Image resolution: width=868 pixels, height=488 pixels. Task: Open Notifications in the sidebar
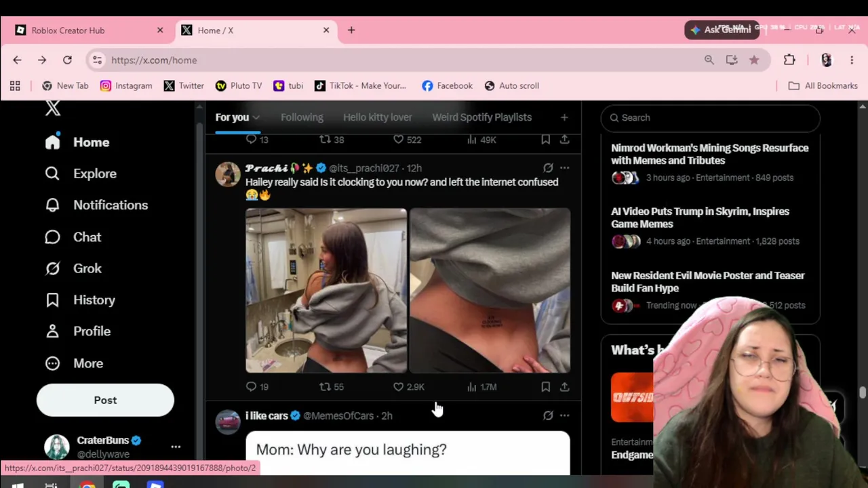(x=96, y=205)
